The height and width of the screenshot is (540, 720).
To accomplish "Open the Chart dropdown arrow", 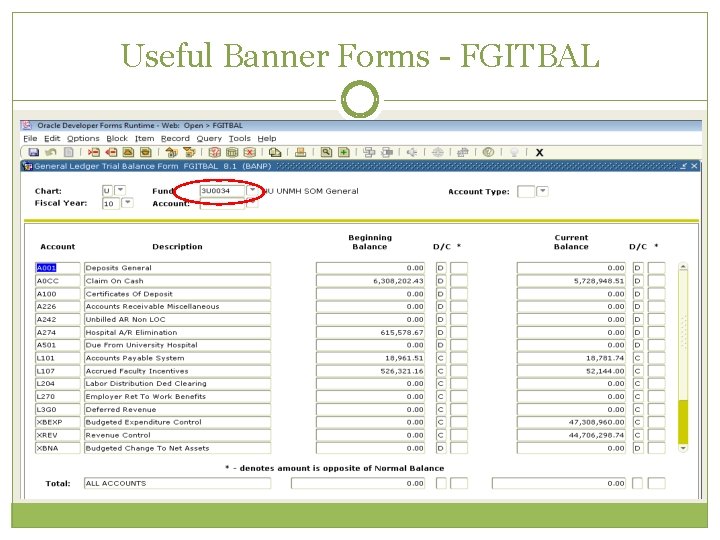I will click(120, 190).
